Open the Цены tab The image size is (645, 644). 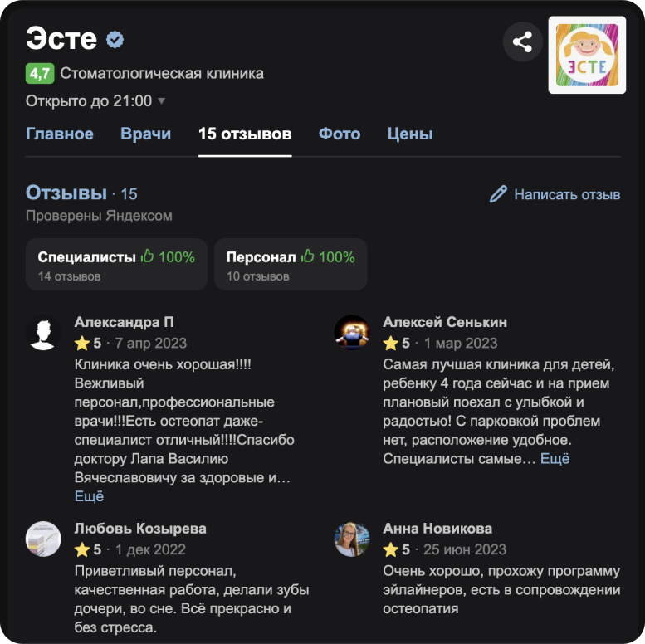coord(410,134)
